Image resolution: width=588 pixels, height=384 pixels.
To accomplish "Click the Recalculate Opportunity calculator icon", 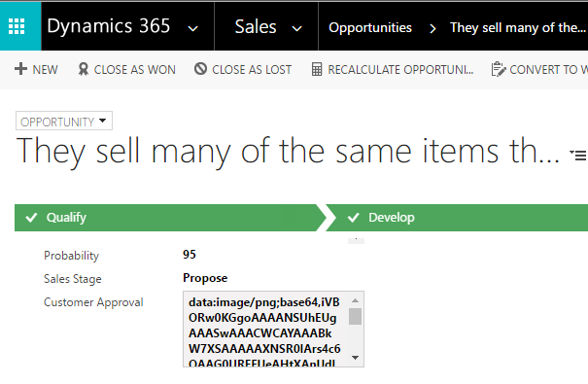I will pos(317,69).
